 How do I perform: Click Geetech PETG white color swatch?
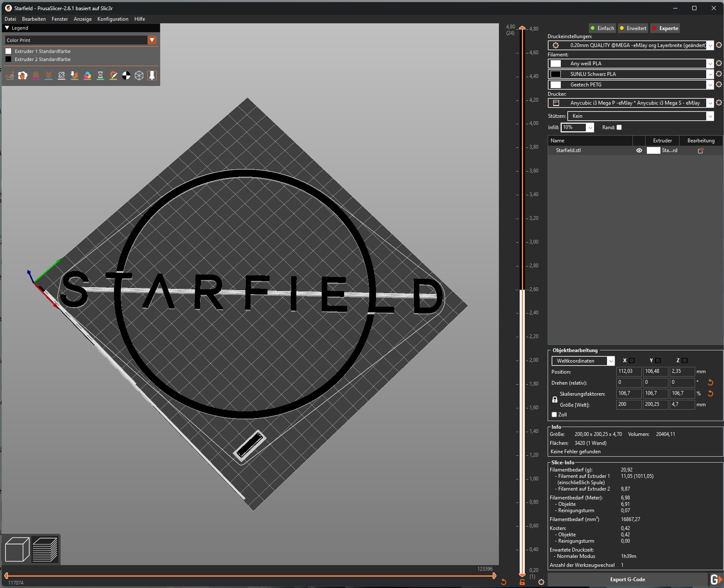[x=556, y=85]
